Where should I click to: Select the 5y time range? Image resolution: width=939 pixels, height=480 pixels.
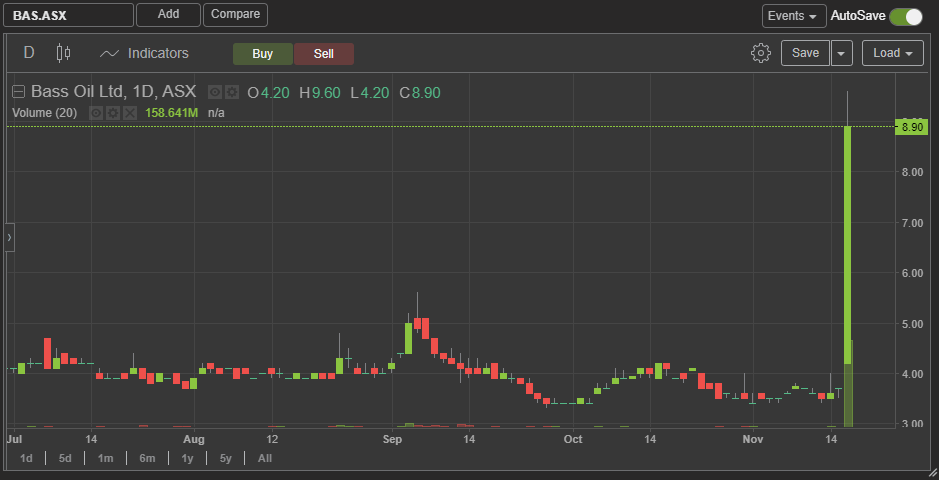[x=225, y=458]
